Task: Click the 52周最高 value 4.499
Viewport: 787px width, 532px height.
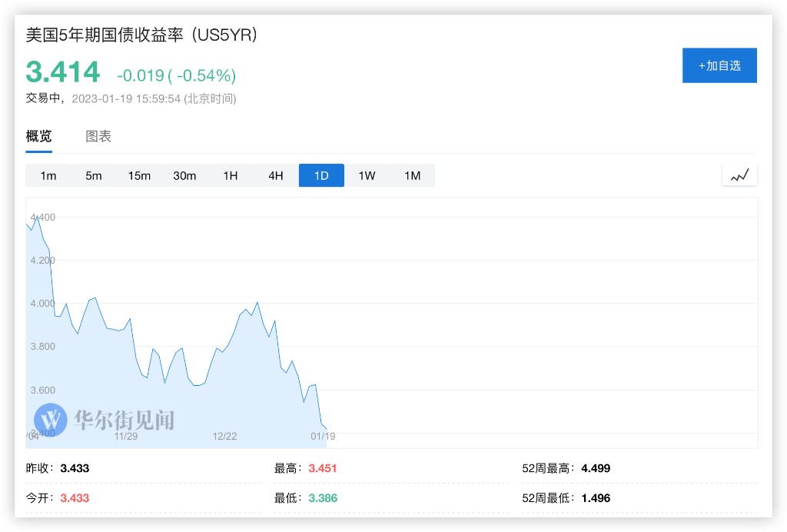Action: tap(596, 468)
